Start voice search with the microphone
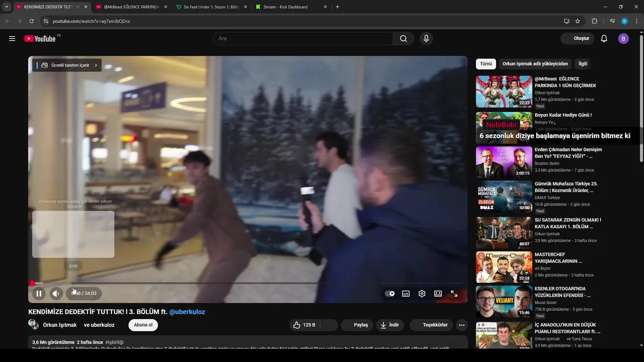The width and height of the screenshot is (644, 362). pos(426,39)
